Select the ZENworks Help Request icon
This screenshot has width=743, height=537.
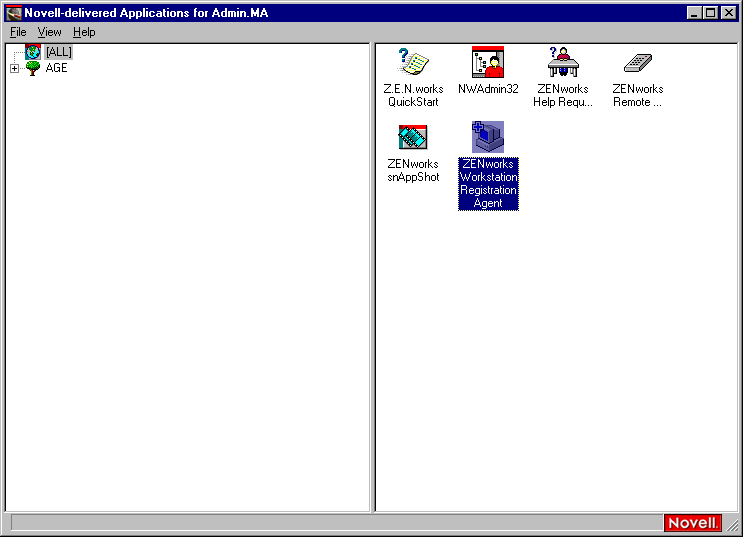[x=563, y=63]
